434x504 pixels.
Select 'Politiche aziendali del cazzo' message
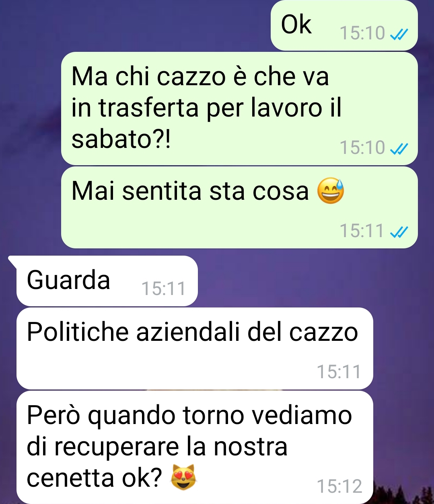tap(195, 348)
